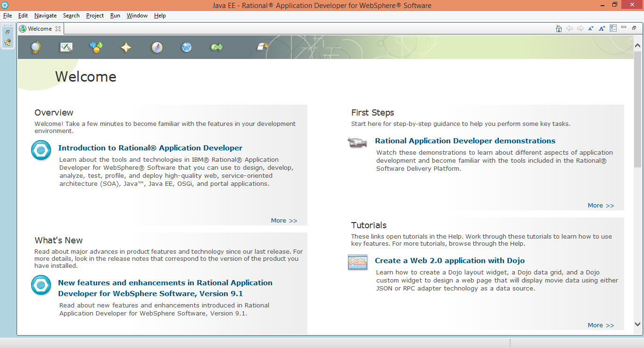Image resolution: width=644 pixels, height=348 pixels.
Task: Click the Enlarge font size icon
Action: (602, 28)
